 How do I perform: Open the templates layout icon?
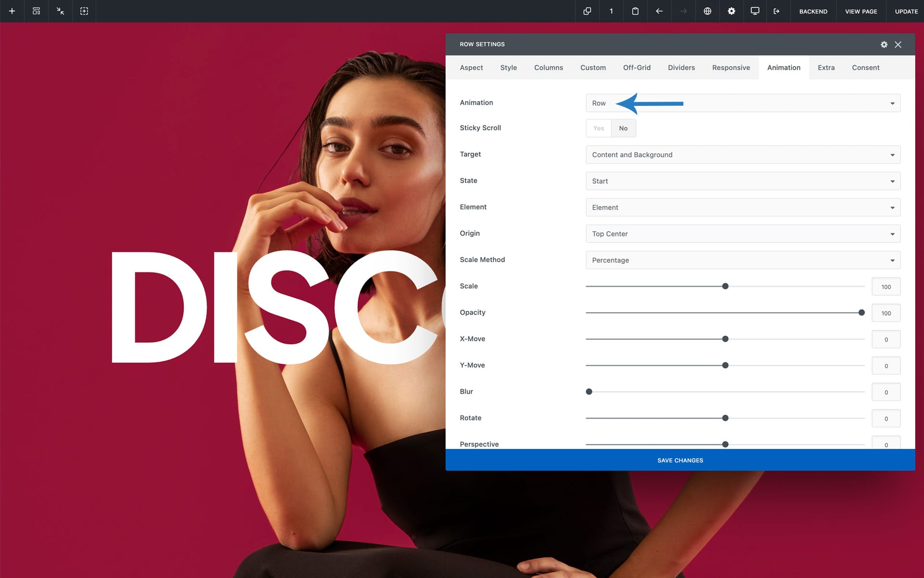(36, 11)
